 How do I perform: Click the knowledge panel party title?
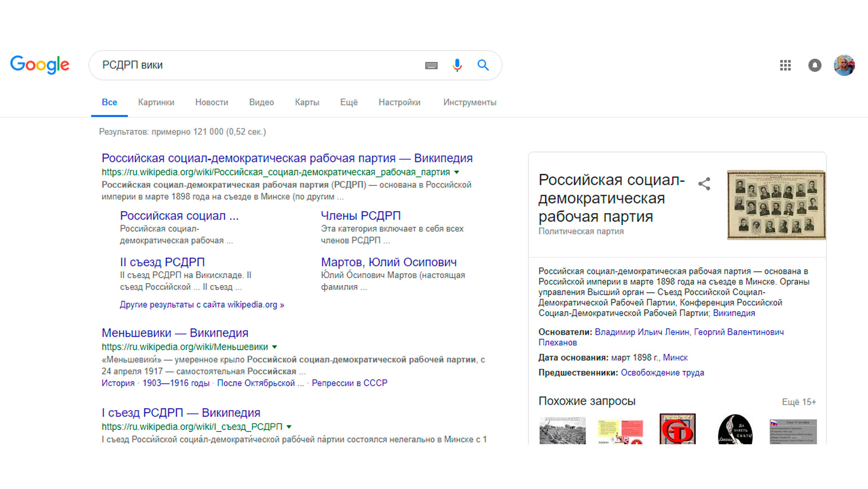pyautogui.click(x=611, y=198)
